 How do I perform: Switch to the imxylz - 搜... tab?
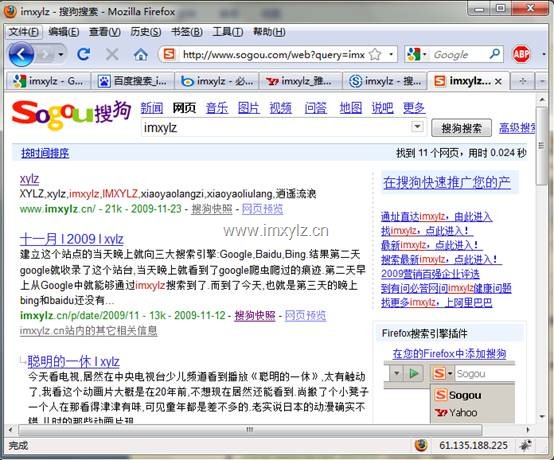385,81
